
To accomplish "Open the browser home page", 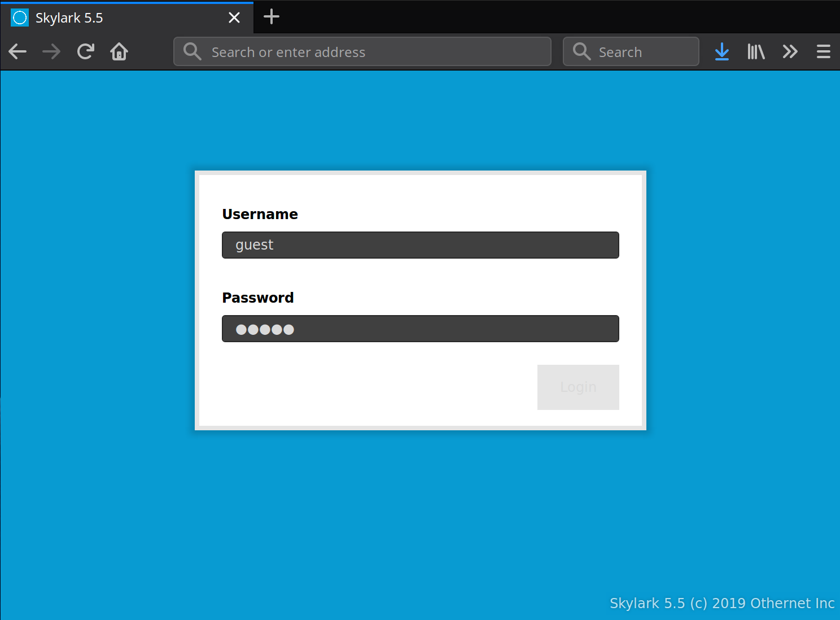I will [x=119, y=52].
